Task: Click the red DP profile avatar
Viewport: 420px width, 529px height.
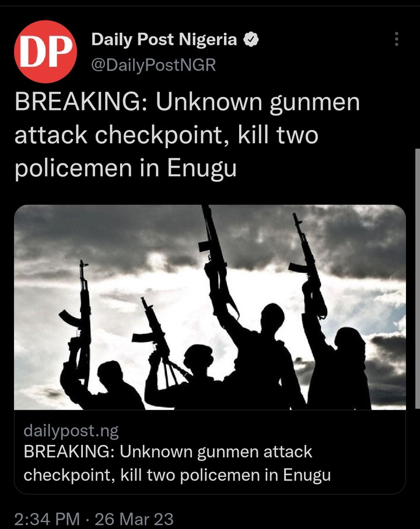Action: pos(45,51)
